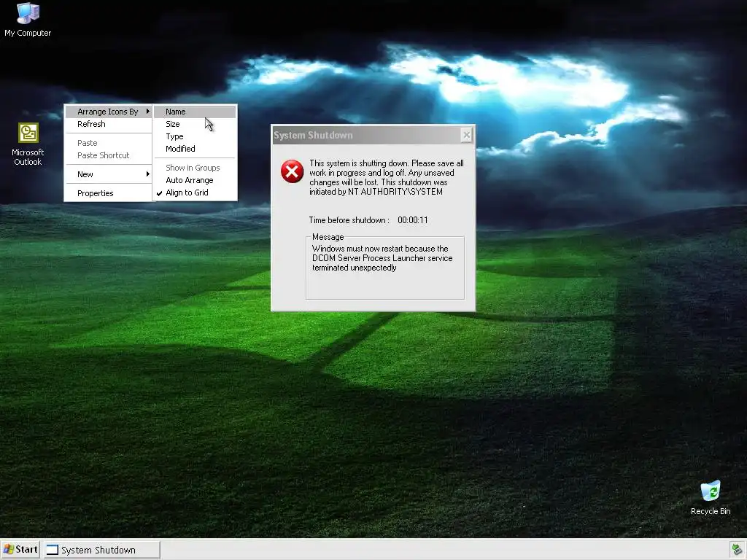Open the Start menu

click(20, 550)
